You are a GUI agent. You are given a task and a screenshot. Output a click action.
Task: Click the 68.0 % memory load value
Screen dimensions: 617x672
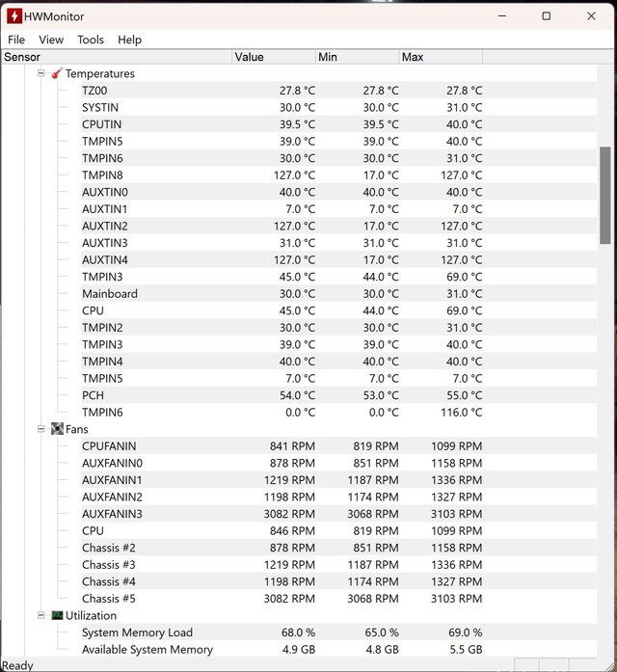click(298, 632)
